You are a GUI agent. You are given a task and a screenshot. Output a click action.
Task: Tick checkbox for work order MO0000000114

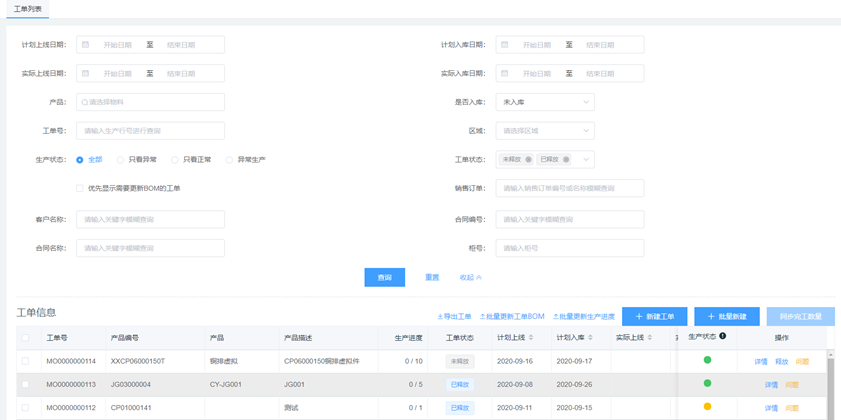point(26,362)
